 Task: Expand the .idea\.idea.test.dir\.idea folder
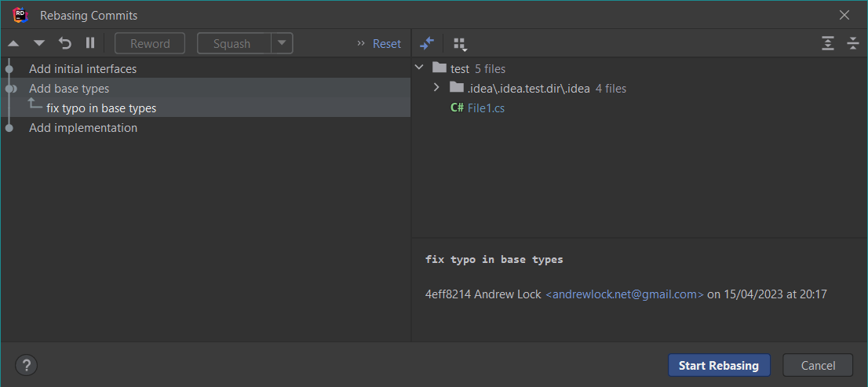click(436, 87)
